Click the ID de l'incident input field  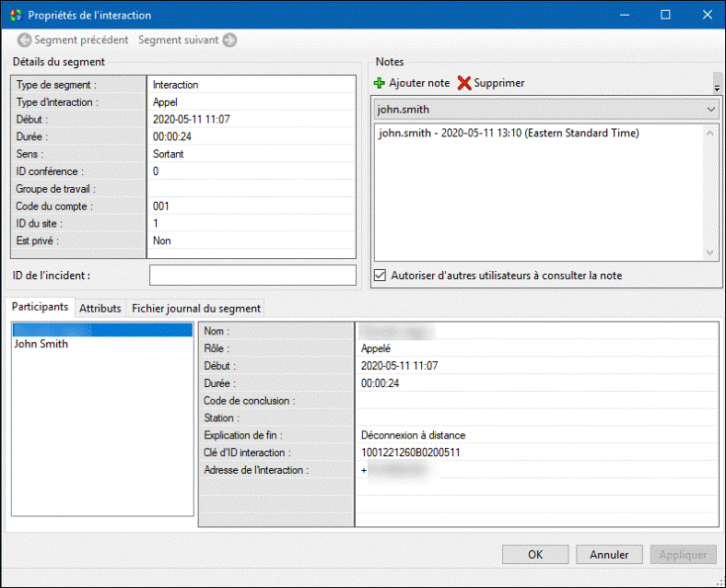click(x=252, y=275)
